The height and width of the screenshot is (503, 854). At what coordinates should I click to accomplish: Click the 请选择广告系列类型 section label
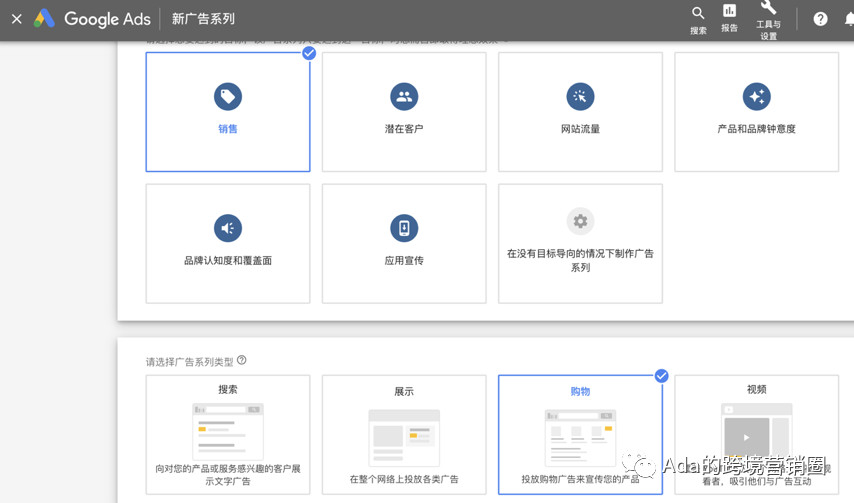pos(190,362)
